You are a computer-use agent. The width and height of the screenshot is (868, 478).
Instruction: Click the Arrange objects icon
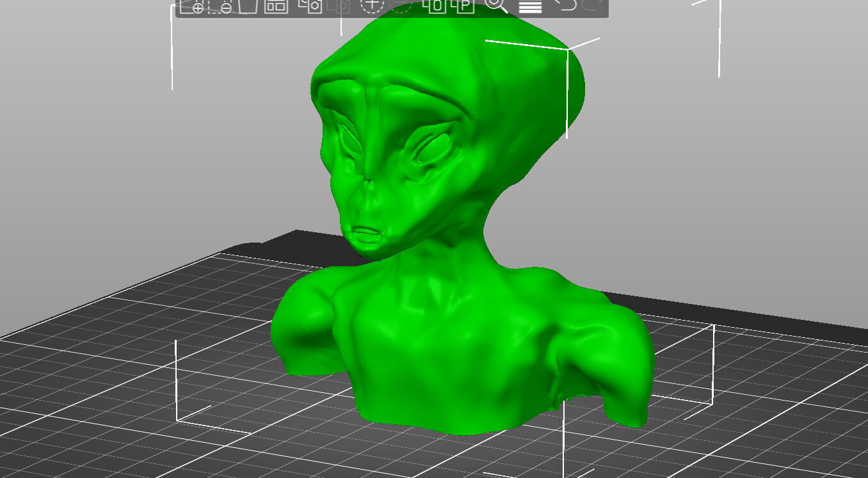point(276,6)
